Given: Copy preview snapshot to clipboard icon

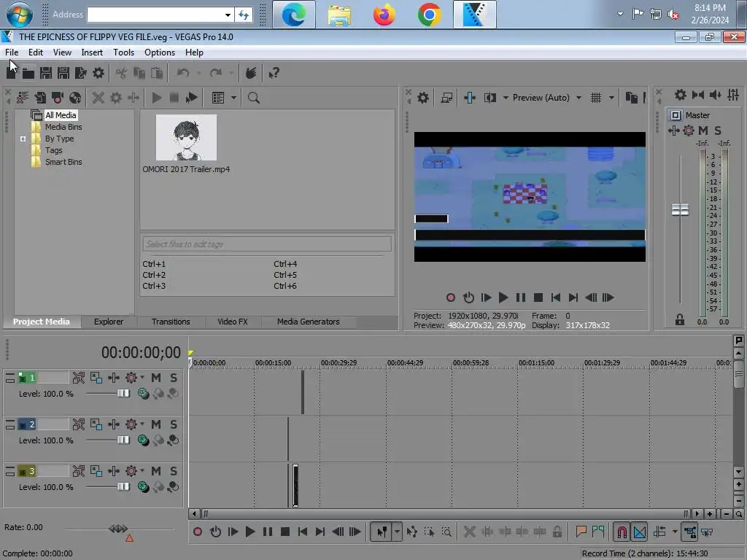Looking at the screenshot, I should coord(631,98).
